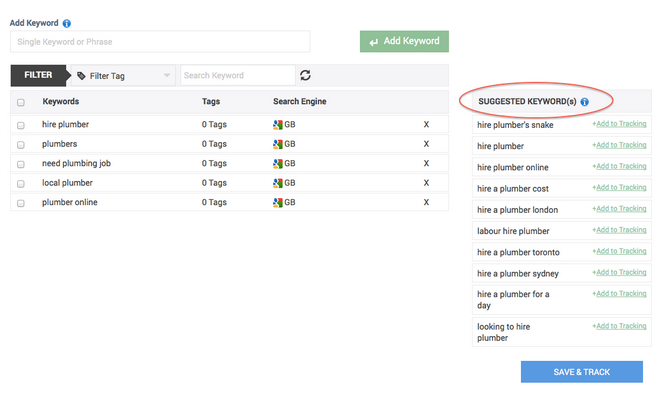Click suggested keyword 'hire a plumber cost'
Viewport: 657px width, 393px height.
[x=513, y=189]
